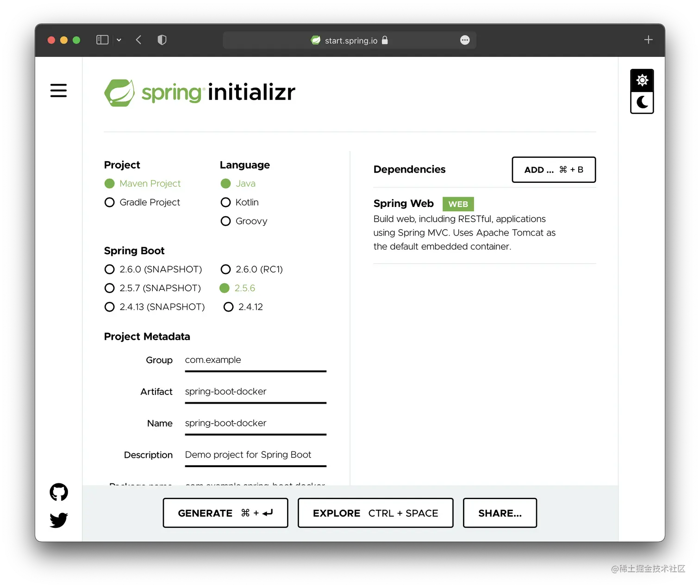700x588 pixels.
Task: Select Spring Boot 2.5.7 (SNAPSHOT)
Action: click(x=153, y=288)
